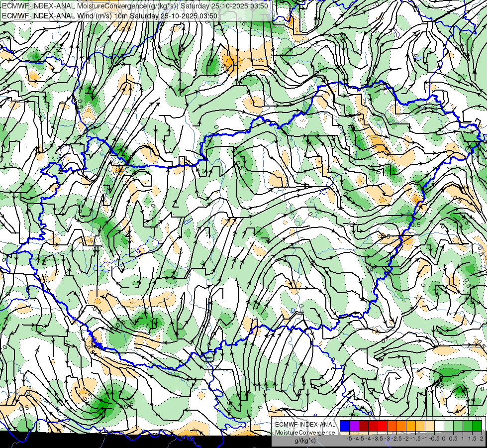Click the legend tick label 2
The height and width of the screenshot is (448, 487).
coord(482,439)
